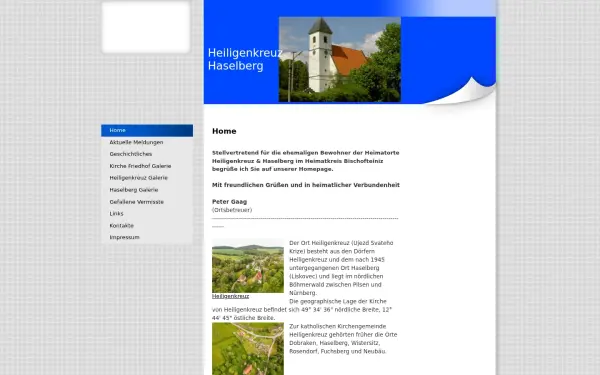Click the church header photo
600x375 pixels.
(340, 59)
